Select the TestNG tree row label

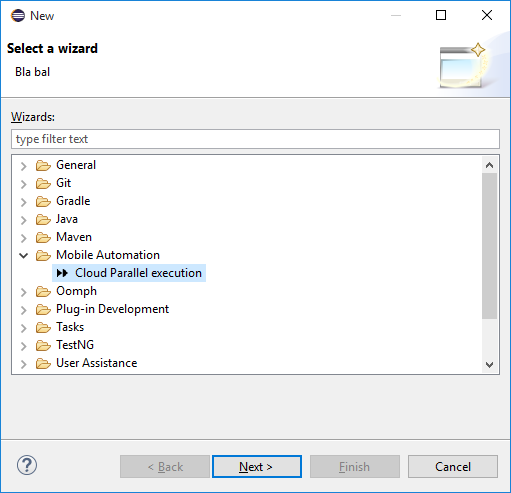tap(75, 345)
